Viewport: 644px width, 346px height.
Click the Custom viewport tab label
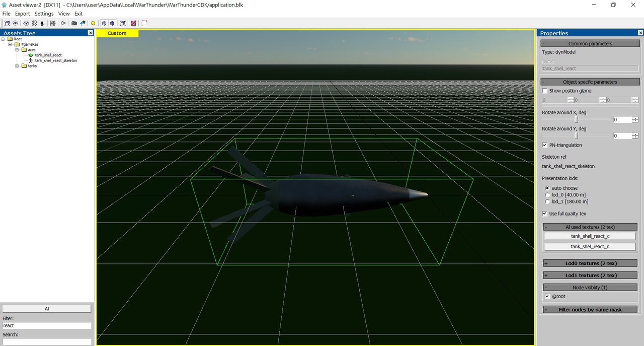tap(117, 33)
